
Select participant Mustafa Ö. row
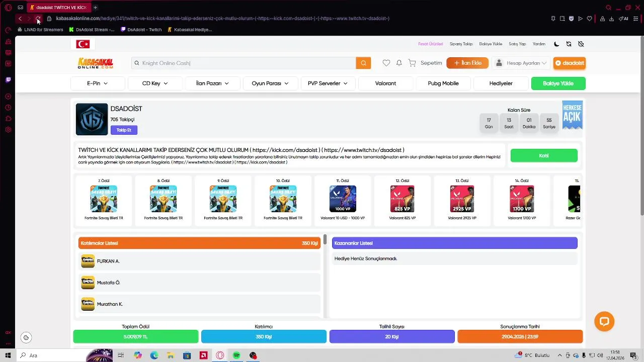pos(199,283)
